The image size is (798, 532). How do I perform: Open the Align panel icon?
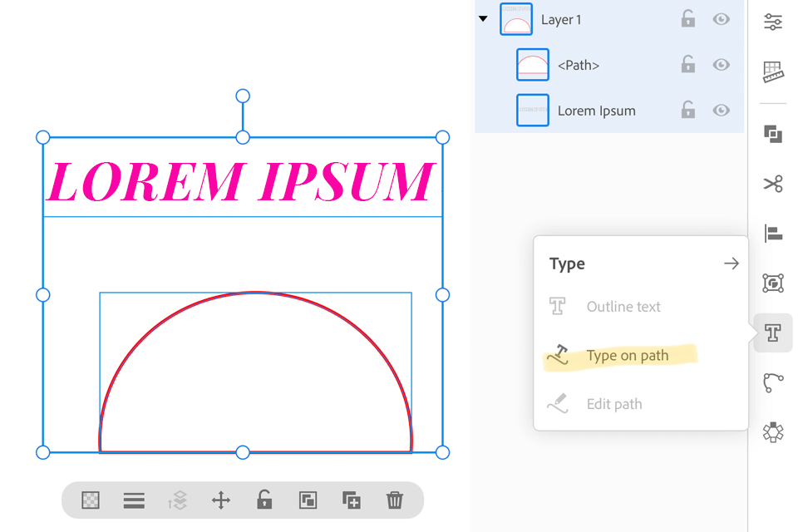click(773, 234)
